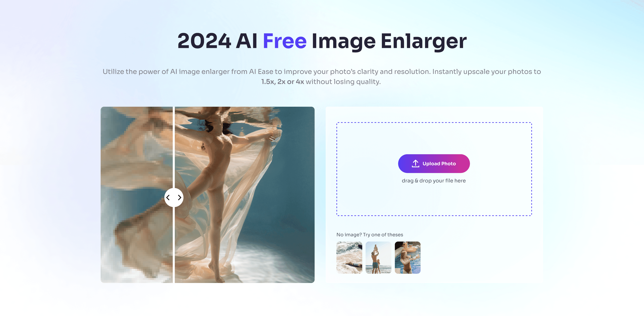Click the left chevron on comparison handle
Image resolution: width=644 pixels, height=316 pixels.
[168, 198]
